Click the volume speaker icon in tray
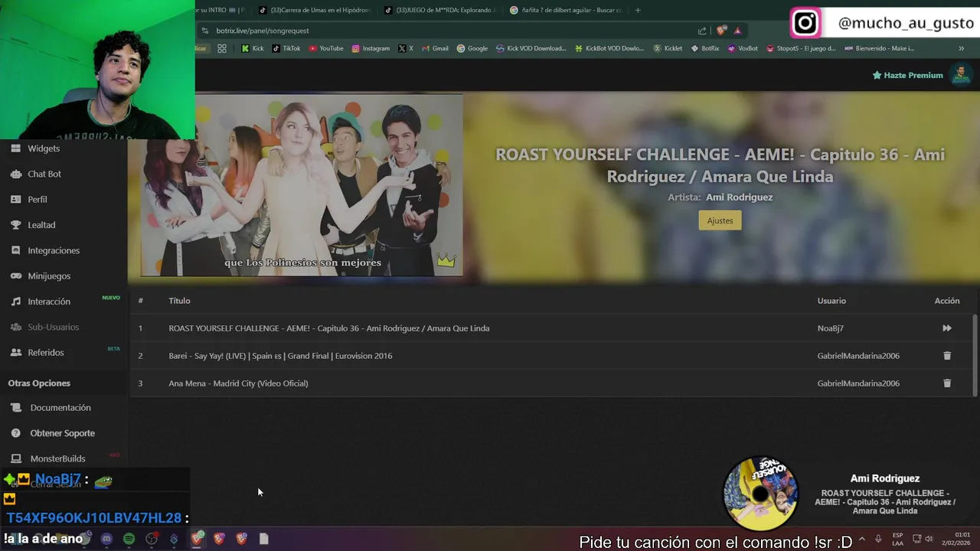This screenshot has width=980, height=551. [x=929, y=539]
